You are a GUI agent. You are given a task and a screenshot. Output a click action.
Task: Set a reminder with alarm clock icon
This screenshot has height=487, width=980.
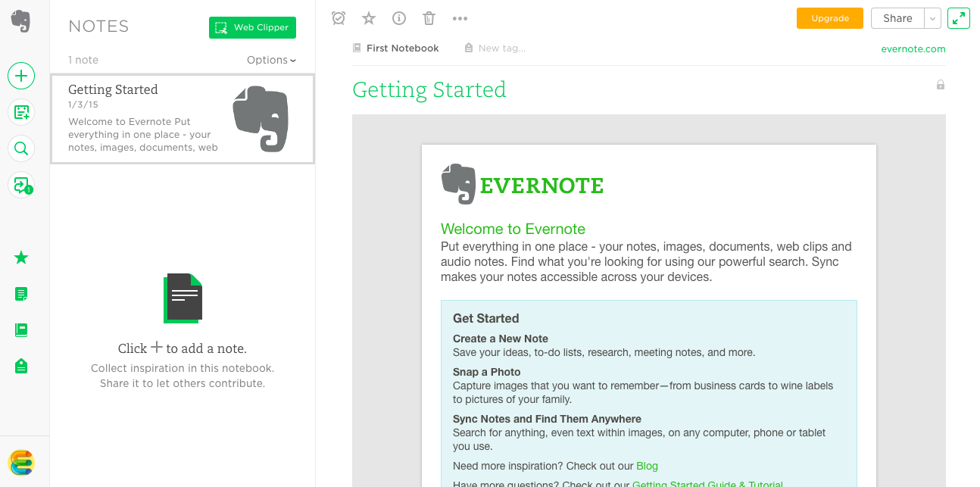(x=339, y=18)
